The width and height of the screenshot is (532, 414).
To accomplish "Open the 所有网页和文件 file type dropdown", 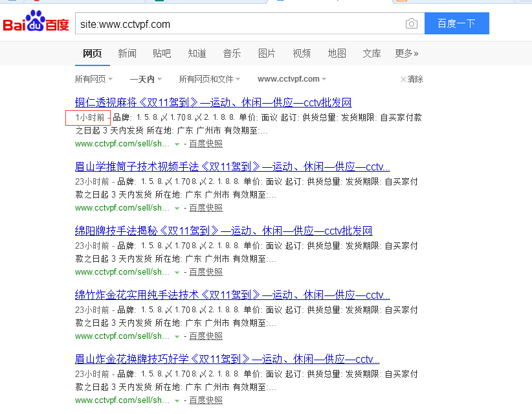I will 209,79.
